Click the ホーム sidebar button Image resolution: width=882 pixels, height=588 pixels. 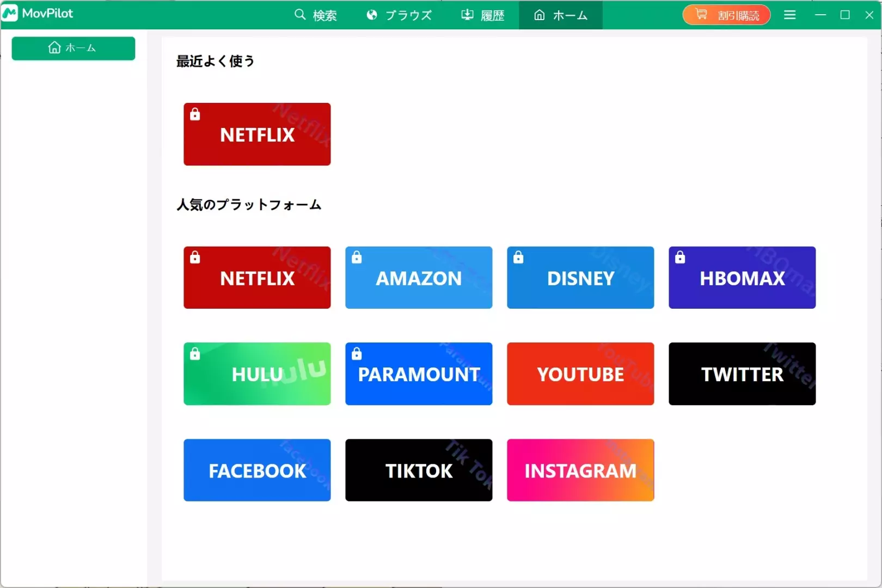[x=73, y=48]
